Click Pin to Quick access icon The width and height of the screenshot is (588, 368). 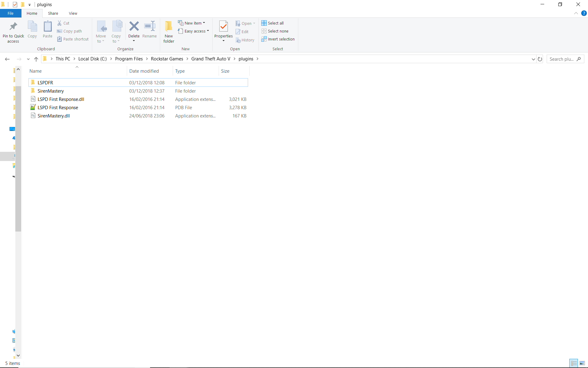[13, 27]
